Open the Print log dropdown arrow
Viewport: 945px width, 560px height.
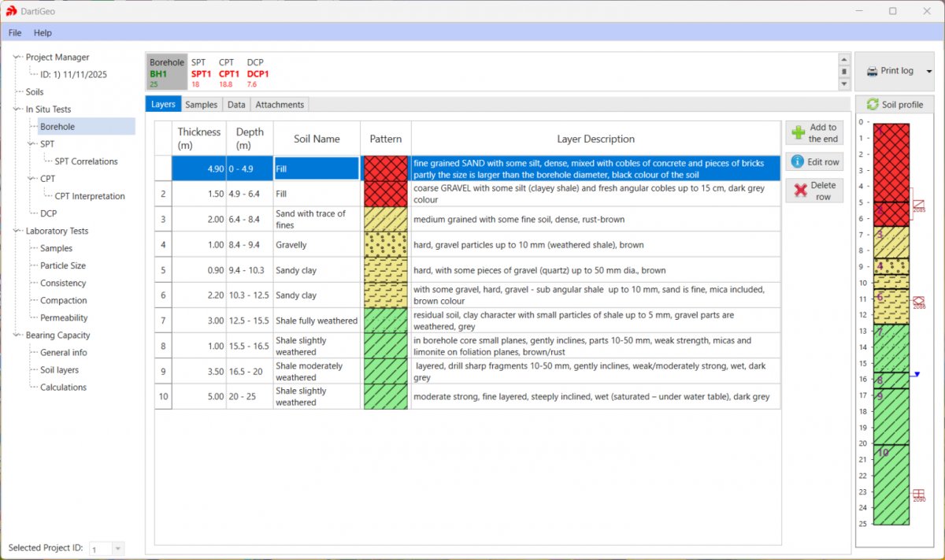[x=928, y=72]
